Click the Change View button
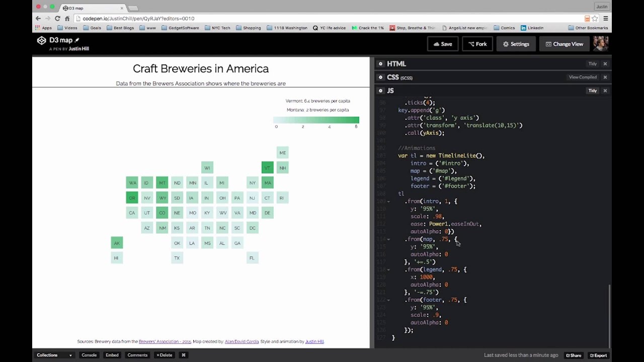 (x=564, y=44)
